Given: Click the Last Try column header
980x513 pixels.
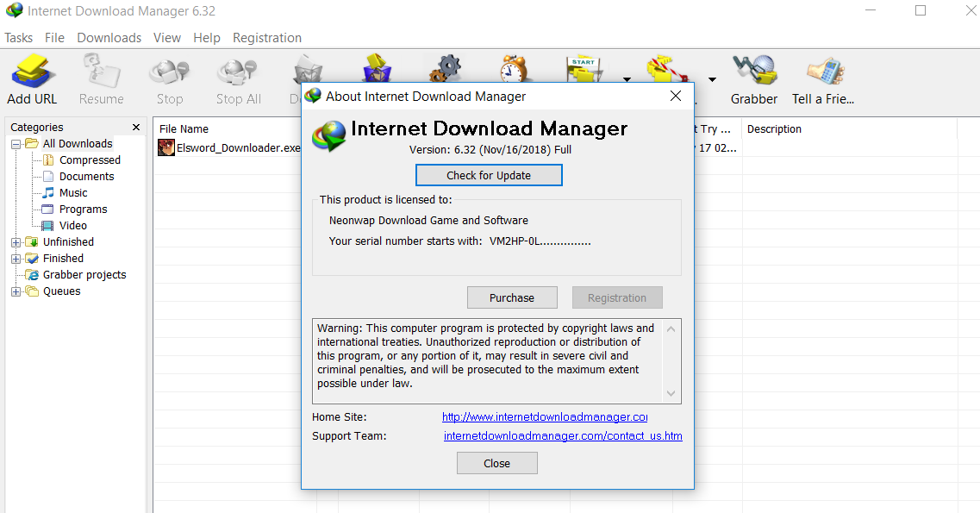Looking at the screenshot, I should 717,128.
